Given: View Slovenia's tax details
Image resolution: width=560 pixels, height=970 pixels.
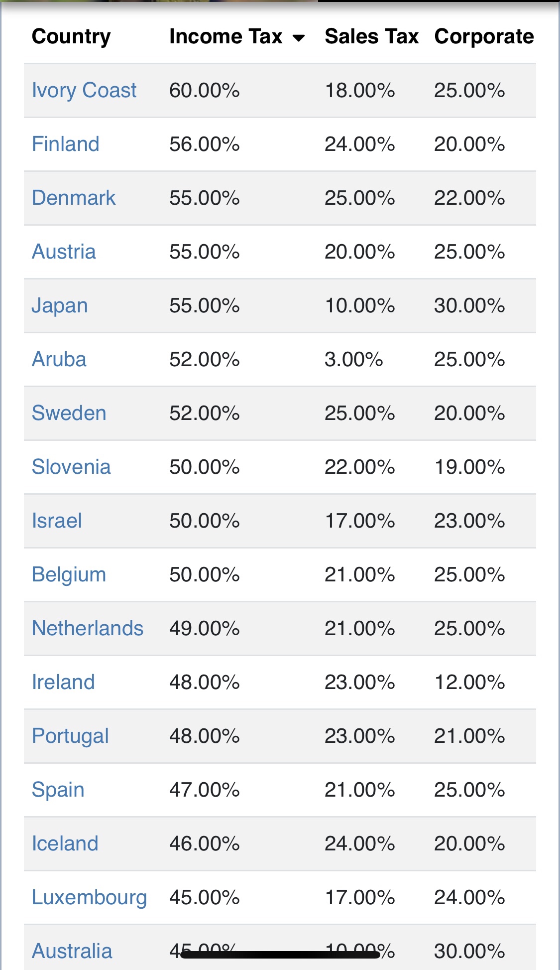Looking at the screenshot, I should pos(71,467).
